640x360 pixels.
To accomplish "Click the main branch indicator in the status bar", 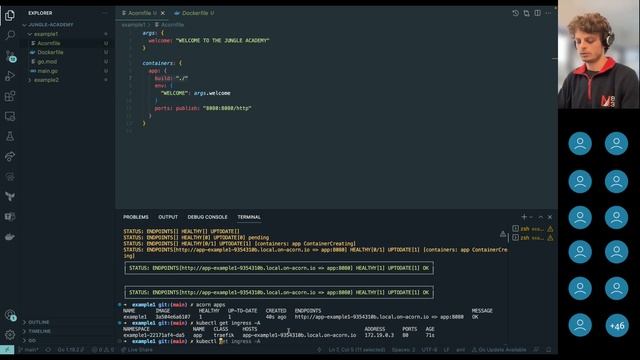I will [x=29, y=349].
